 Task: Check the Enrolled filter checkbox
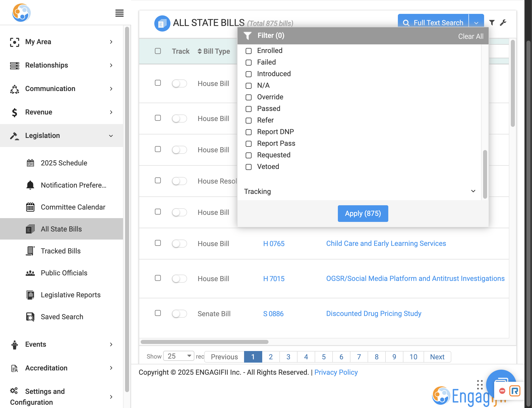pos(249,51)
